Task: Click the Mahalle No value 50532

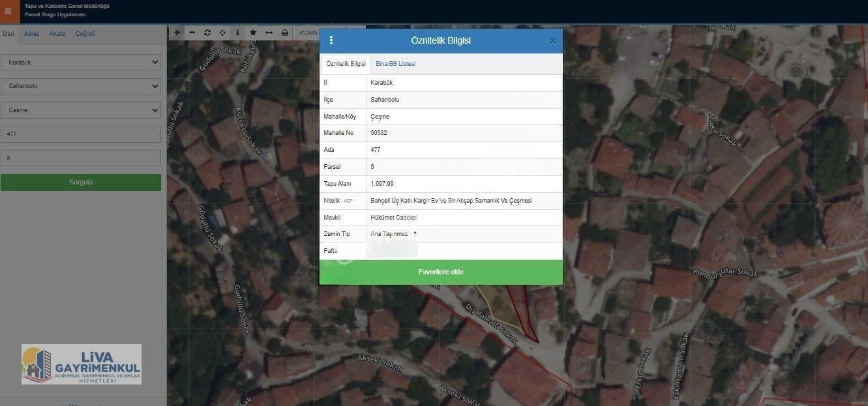Action: 379,133
